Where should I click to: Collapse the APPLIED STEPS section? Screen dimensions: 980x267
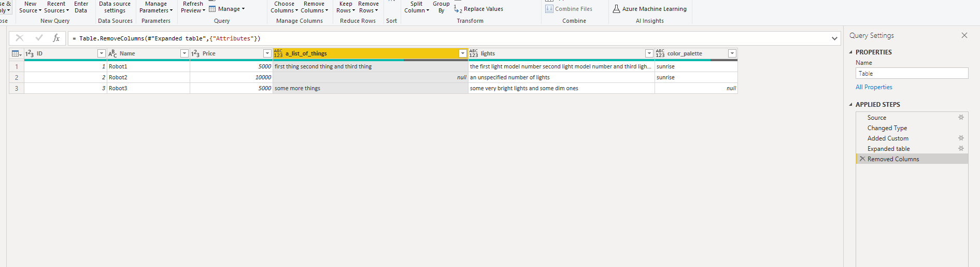point(850,105)
